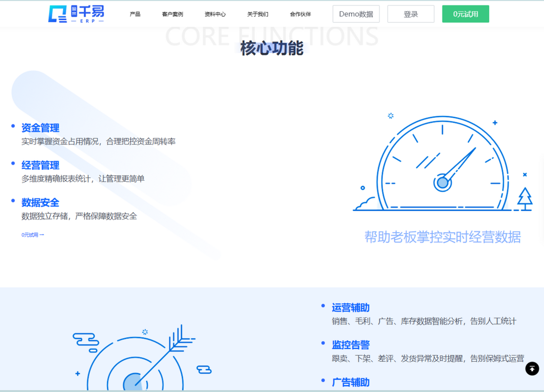Click the Demo数据 button

click(356, 14)
